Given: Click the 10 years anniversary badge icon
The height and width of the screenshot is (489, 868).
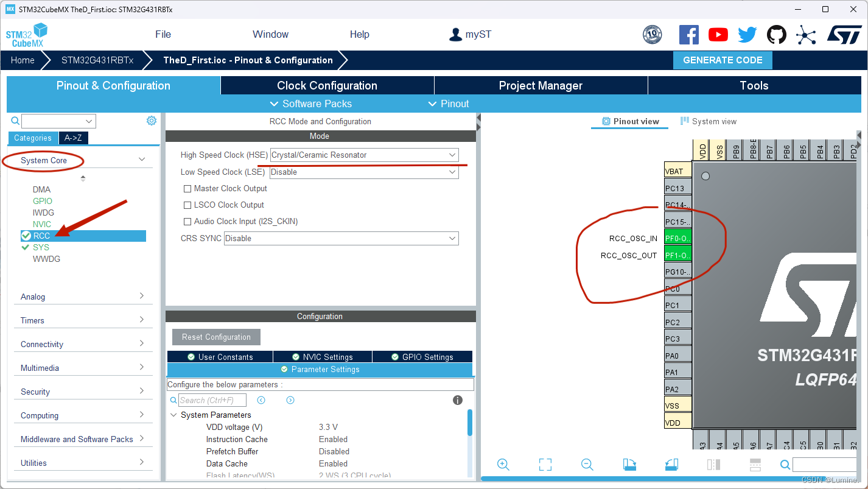Looking at the screenshot, I should (652, 35).
